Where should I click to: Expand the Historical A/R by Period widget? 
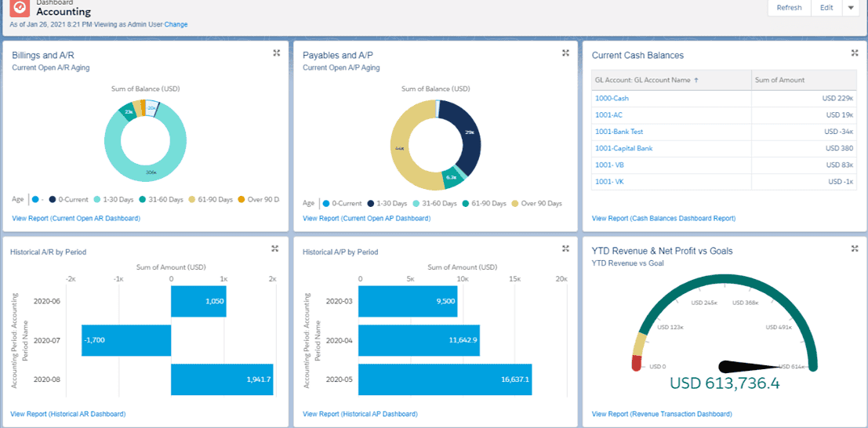click(x=275, y=249)
